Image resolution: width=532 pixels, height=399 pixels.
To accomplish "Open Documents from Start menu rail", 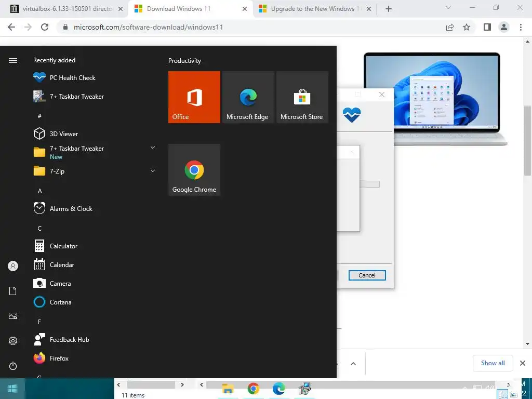I will 13,291.
